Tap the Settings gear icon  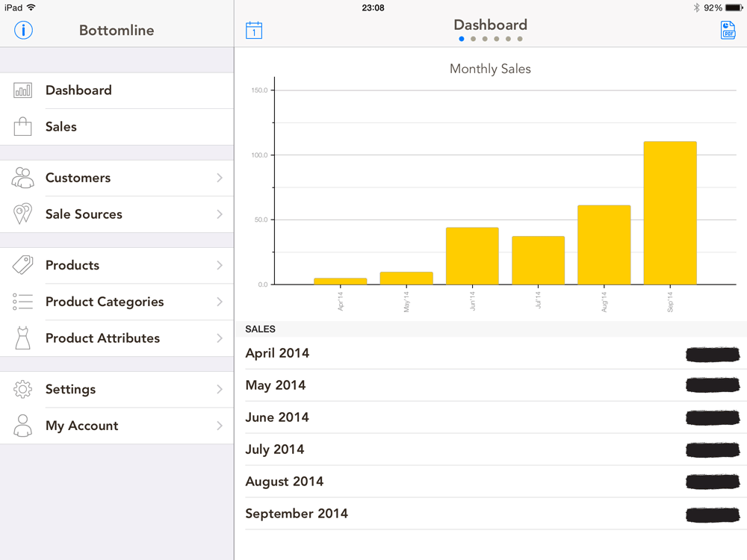pyautogui.click(x=23, y=389)
